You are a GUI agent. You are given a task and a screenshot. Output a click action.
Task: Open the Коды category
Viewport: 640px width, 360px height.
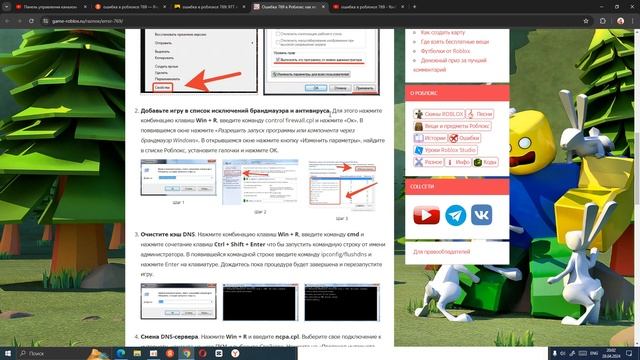[x=485, y=162]
